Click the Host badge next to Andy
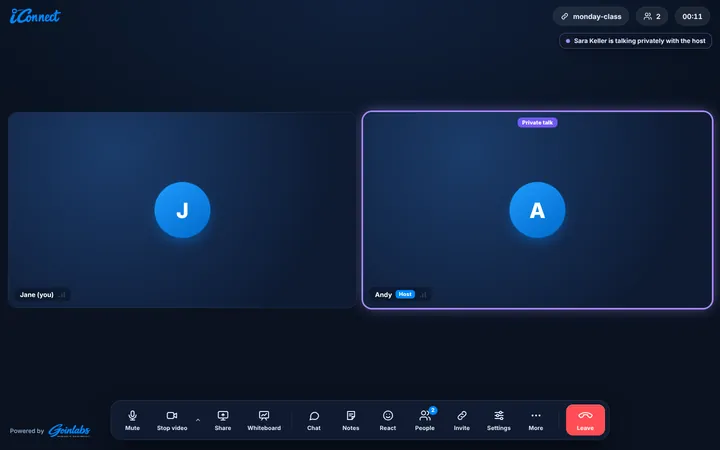Image resolution: width=720 pixels, height=450 pixels. pyautogui.click(x=405, y=294)
